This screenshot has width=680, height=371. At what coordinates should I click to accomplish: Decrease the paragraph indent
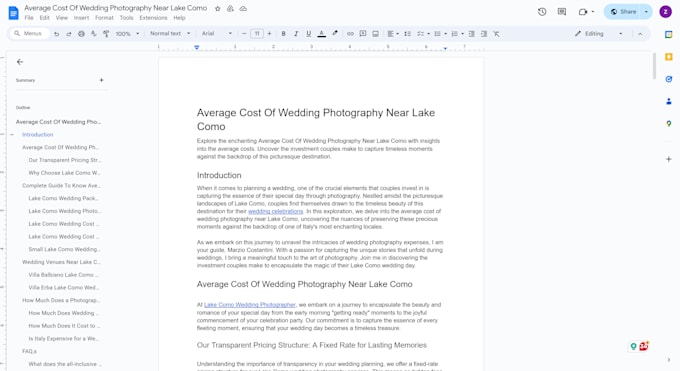point(471,33)
